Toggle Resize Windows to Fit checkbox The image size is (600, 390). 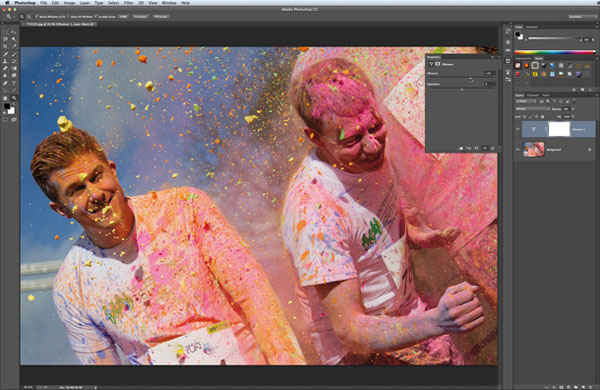37,16
